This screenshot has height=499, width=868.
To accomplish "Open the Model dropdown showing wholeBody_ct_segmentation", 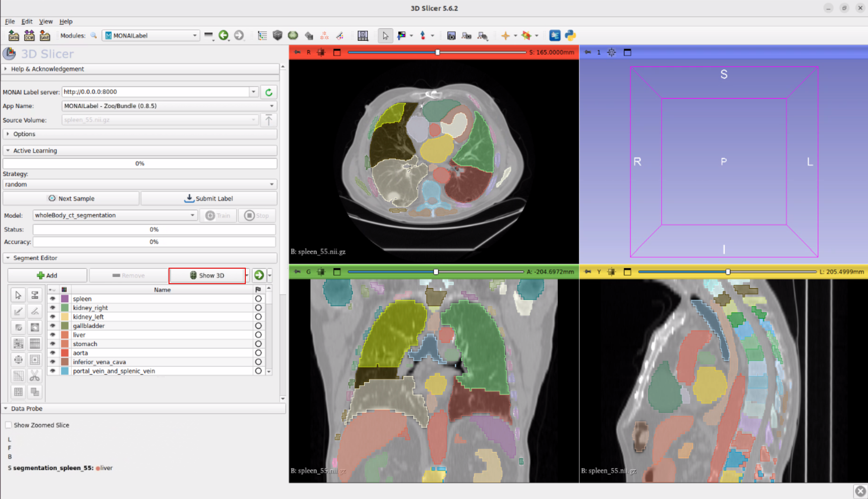I will click(x=115, y=215).
